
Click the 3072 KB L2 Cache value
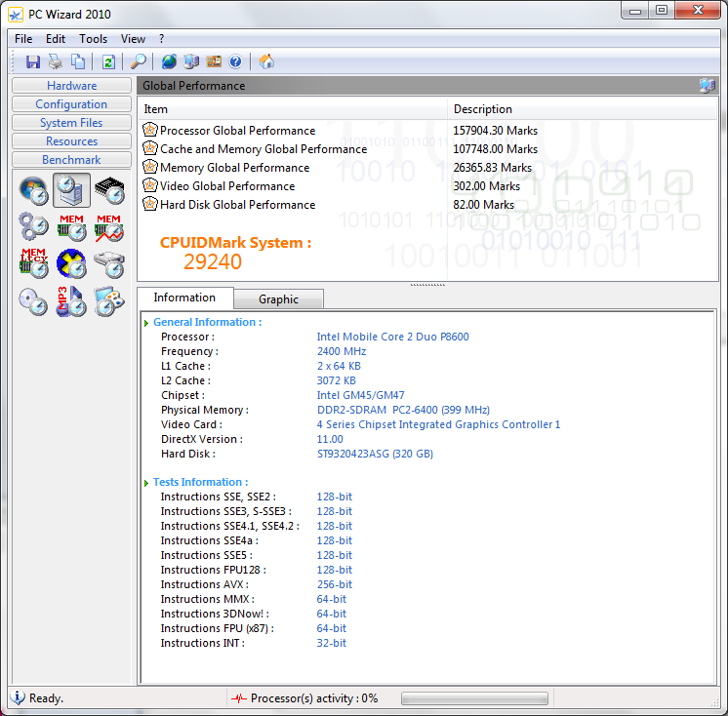click(x=336, y=381)
